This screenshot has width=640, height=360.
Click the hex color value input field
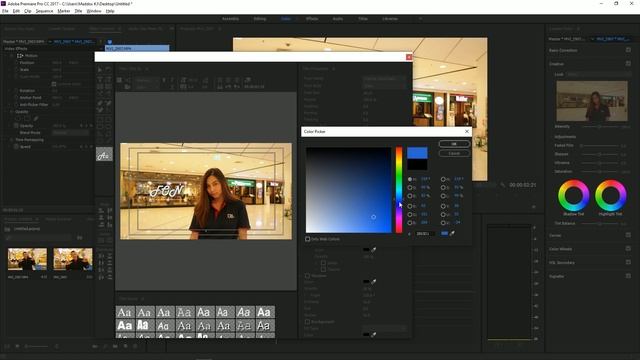[x=424, y=233]
